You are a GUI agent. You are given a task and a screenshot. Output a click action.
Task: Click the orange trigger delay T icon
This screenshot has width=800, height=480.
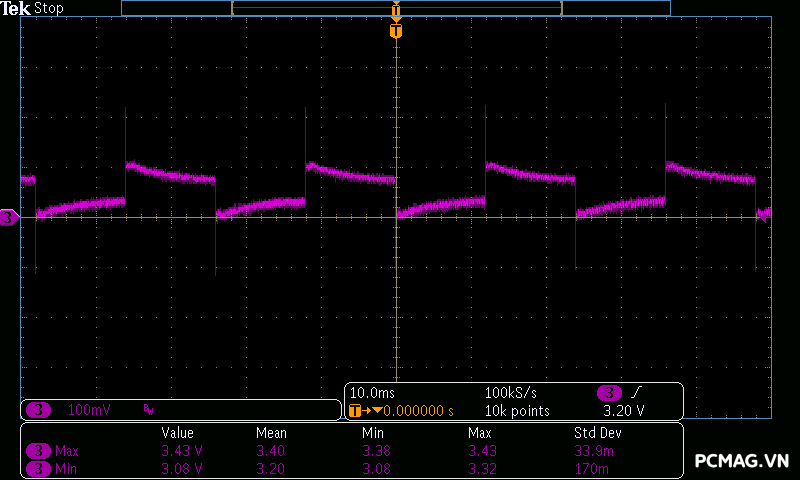pyautogui.click(x=354, y=411)
